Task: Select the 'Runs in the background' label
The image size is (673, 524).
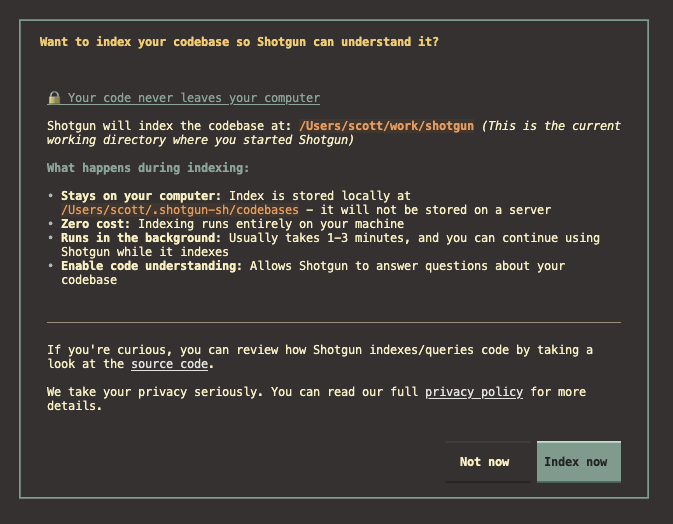Action: tap(141, 238)
